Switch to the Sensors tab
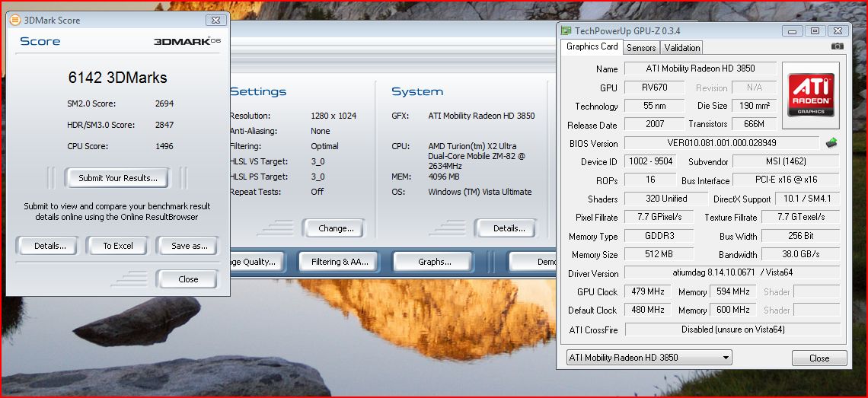 click(x=641, y=48)
